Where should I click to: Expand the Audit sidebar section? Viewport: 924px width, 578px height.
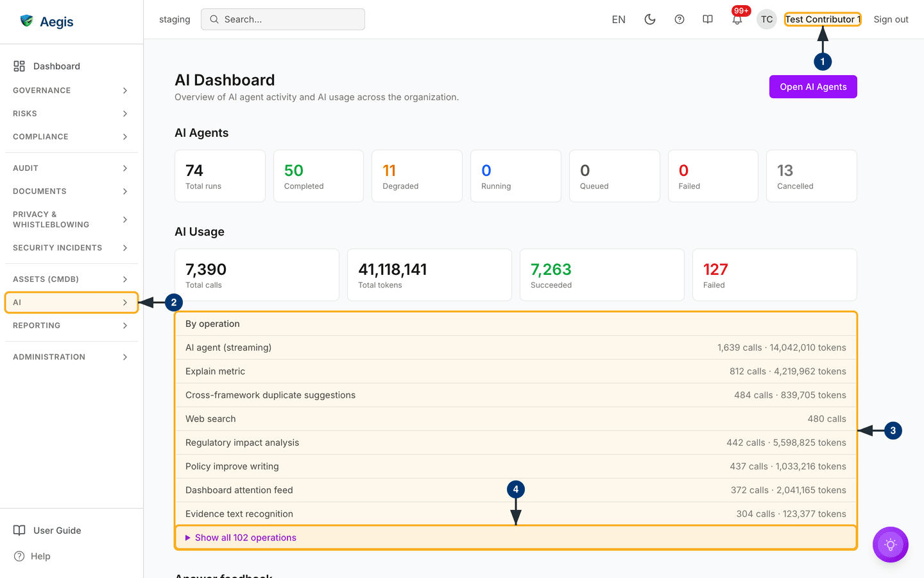tap(71, 168)
